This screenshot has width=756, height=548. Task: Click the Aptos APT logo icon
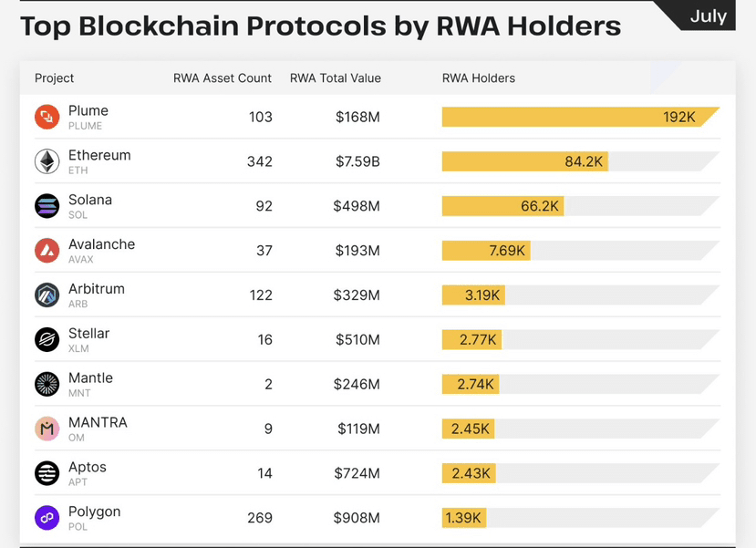tap(47, 473)
